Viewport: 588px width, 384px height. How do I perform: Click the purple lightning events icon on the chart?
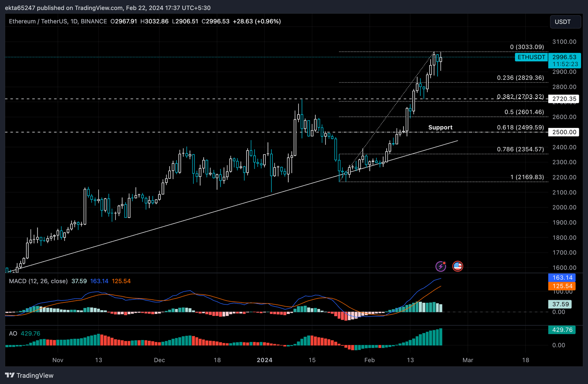(441, 266)
